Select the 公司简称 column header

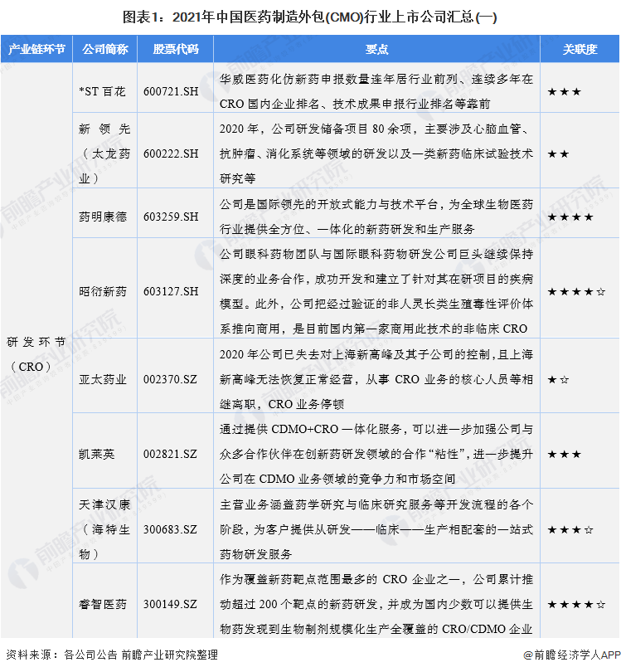click(x=105, y=49)
